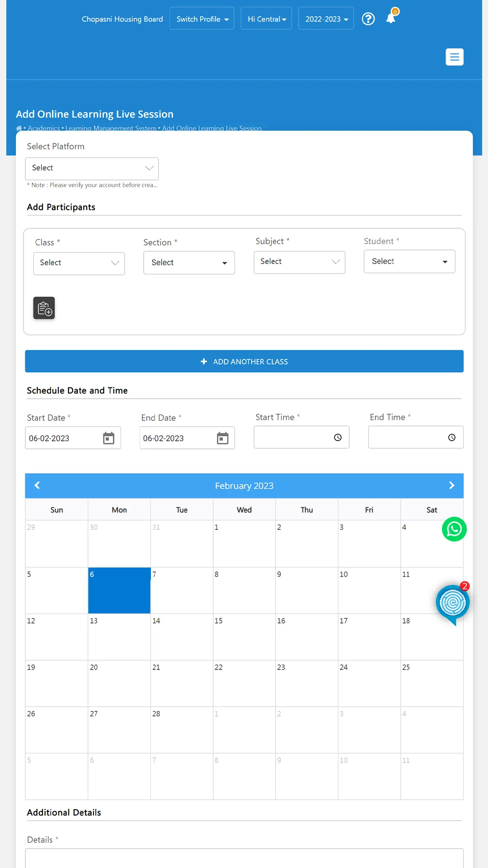488x868 pixels.
Task: Select February 1 in calendar
Action: point(244,544)
